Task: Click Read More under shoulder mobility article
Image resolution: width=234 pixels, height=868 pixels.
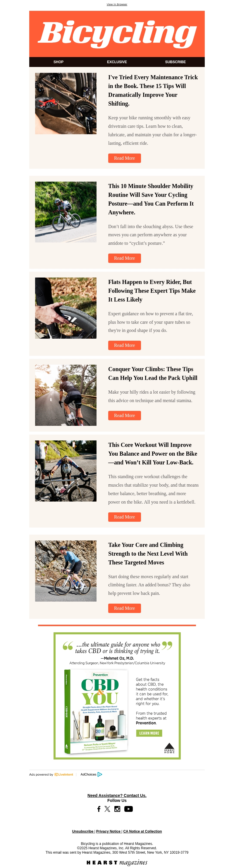Action: (x=124, y=258)
